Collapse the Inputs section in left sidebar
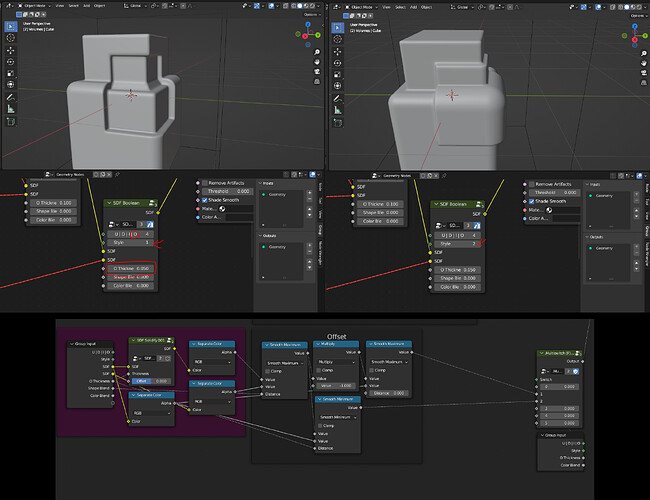 coord(261,183)
